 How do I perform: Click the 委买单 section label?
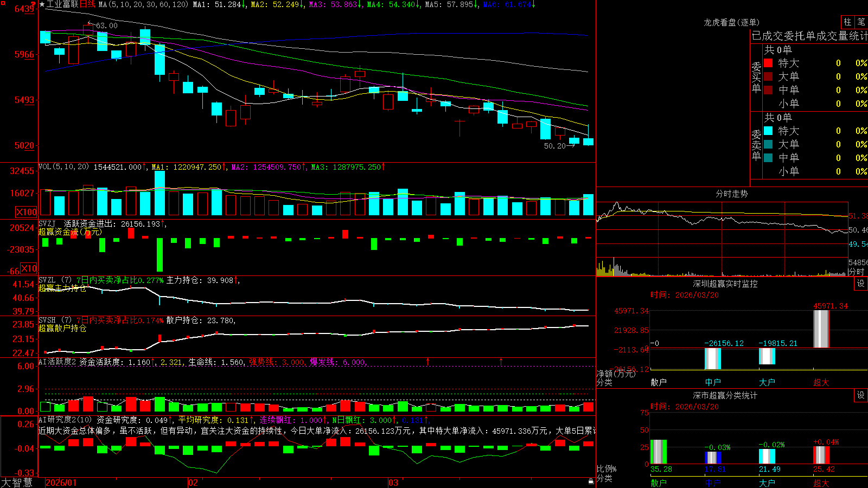click(x=756, y=78)
